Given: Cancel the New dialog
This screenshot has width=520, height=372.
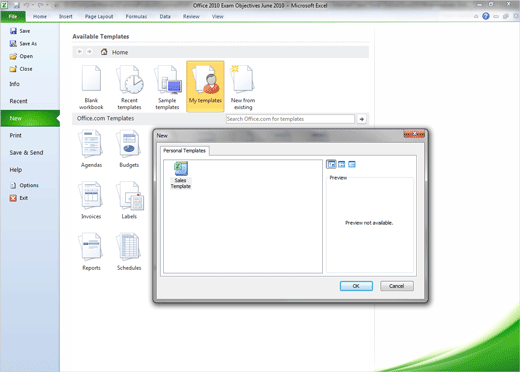Looking at the screenshot, I should [397, 286].
